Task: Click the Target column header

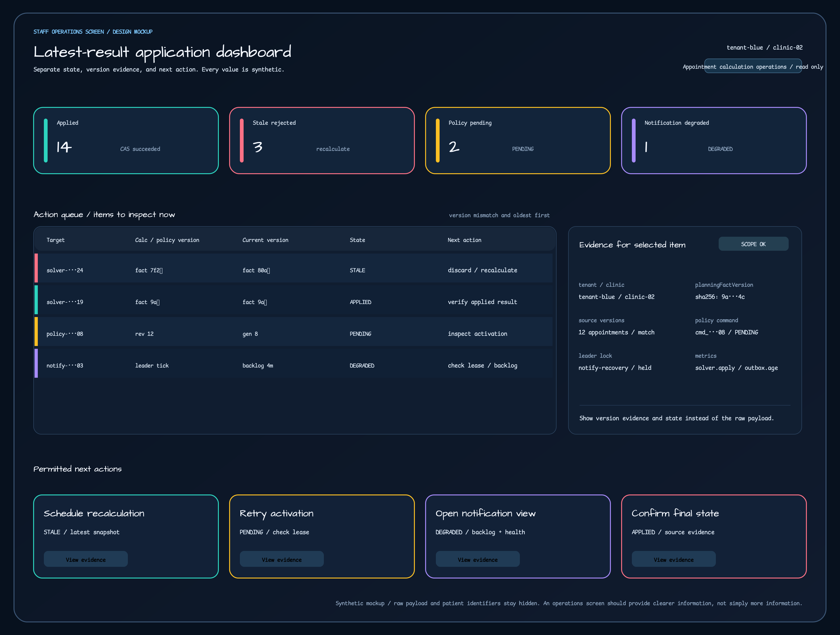Action: pyautogui.click(x=56, y=240)
